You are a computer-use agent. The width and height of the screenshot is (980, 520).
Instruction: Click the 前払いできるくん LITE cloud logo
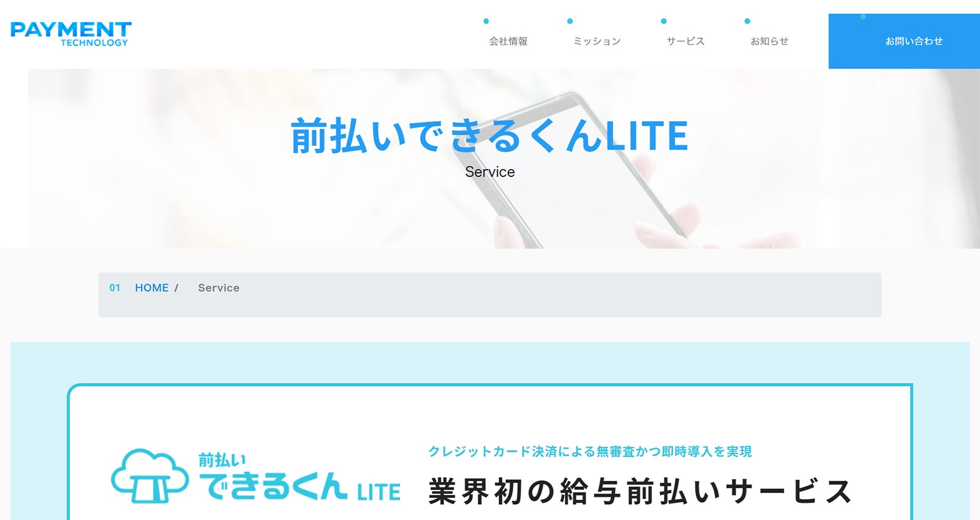pyautogui.click(x=255, y=476)
